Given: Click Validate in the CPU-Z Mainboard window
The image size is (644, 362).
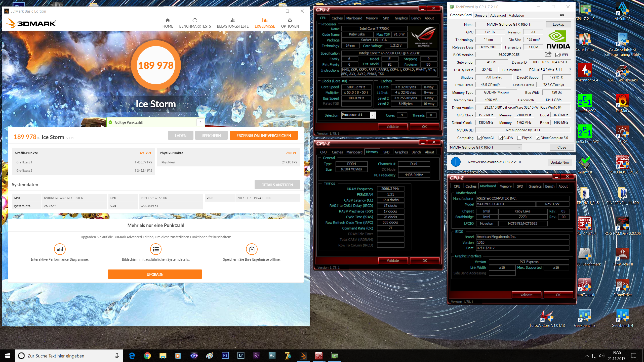Looking at the screenshot, I should [526, 295].
